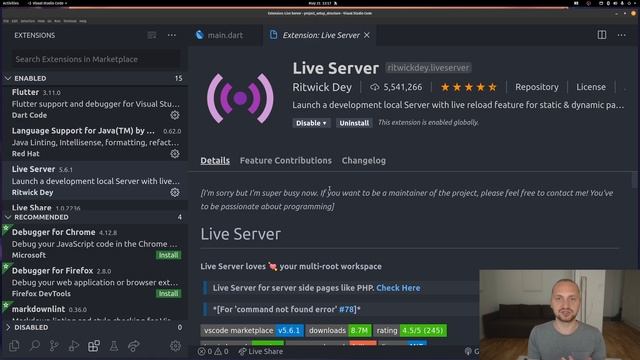Open the Live Share activity bar icon

point(134,346)
